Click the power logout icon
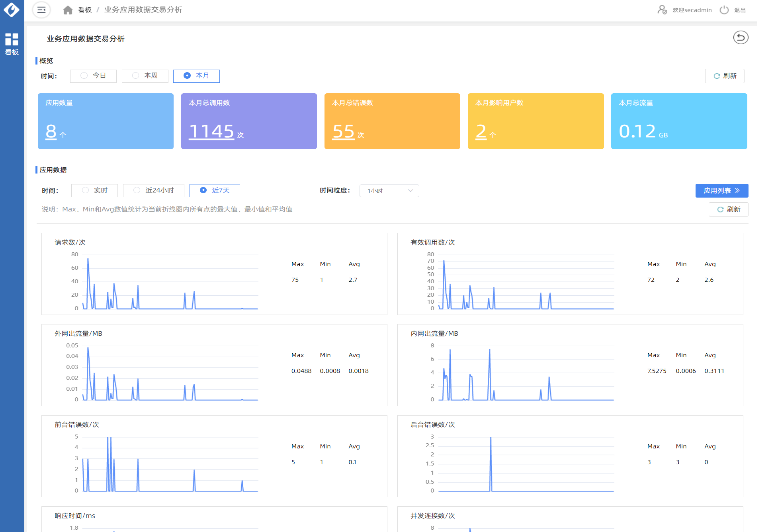 [724, 10]
